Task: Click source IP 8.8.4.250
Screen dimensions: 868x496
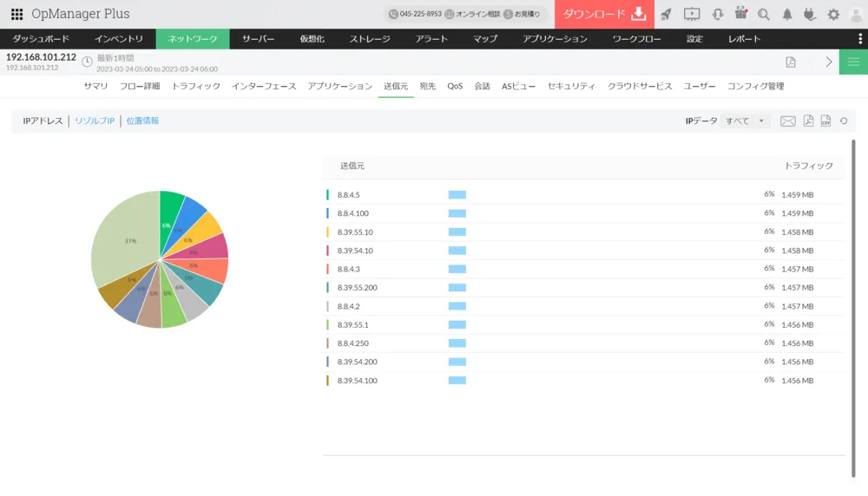Action: [x=352, y=343]
